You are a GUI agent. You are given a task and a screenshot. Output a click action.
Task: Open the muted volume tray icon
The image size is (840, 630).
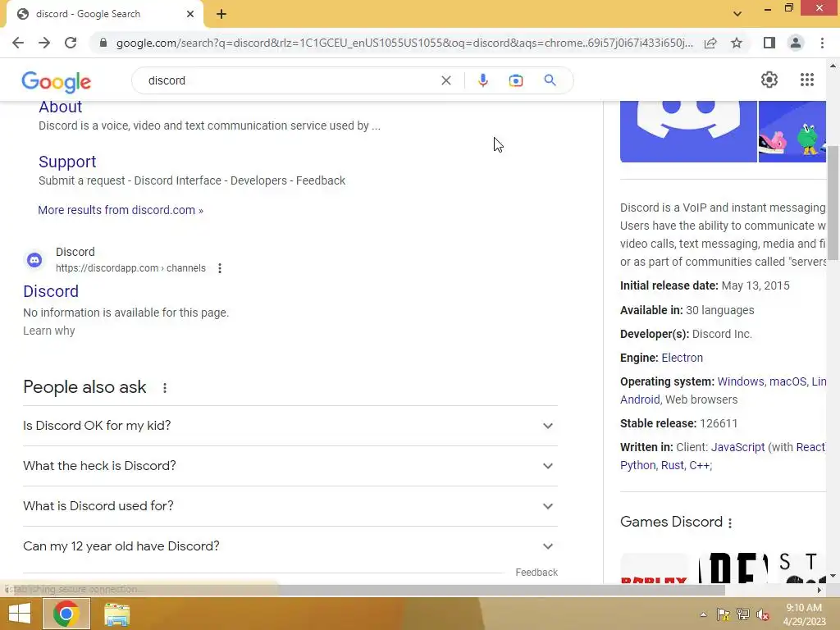pos(763,614)
